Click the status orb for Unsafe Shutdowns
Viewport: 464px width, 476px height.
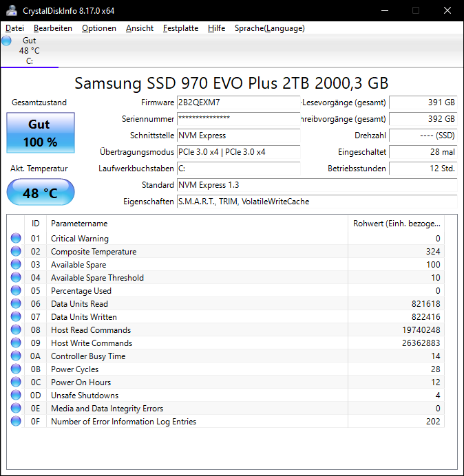point(16,395)
